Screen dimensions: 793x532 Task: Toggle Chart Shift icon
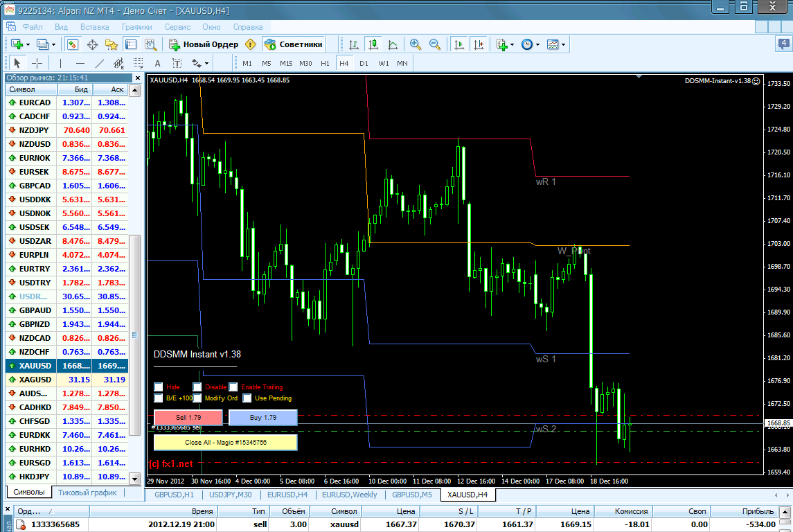tap(479, 44)
